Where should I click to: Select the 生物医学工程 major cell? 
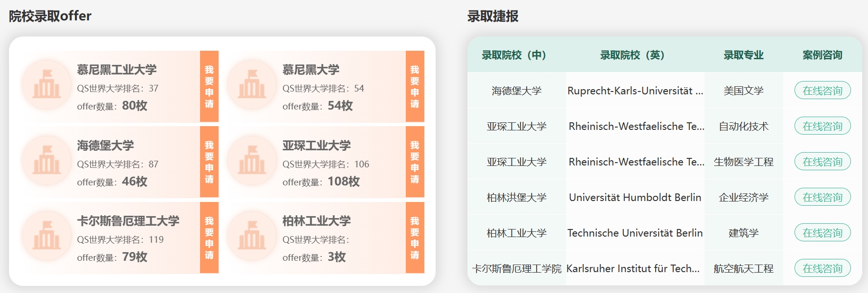(x=744, y=162)
